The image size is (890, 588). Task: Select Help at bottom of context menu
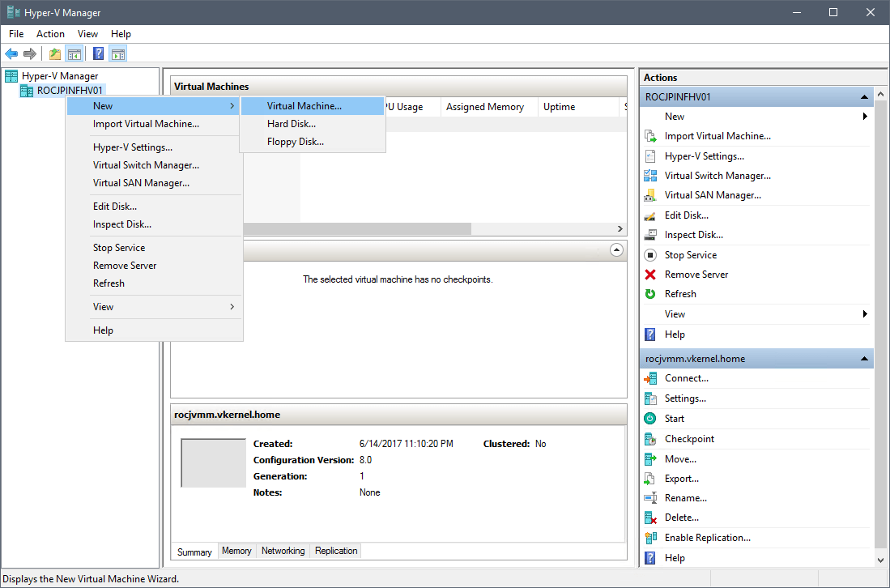[155, 330]
